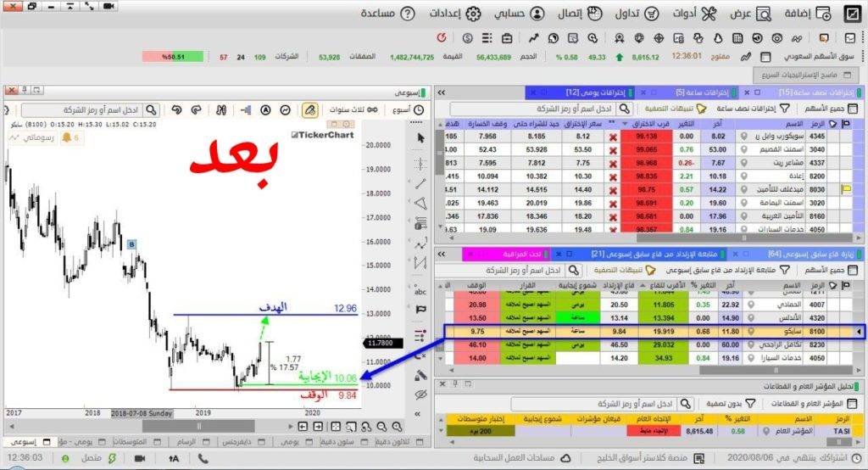Select the trend line drawing tool in chart sidebar
The width and height of the screenshot is (868, 470).
pos(420,183)
